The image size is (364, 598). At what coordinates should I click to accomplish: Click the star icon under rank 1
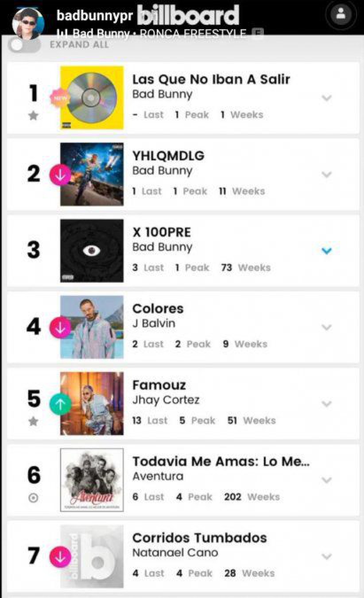coord(33,116)
